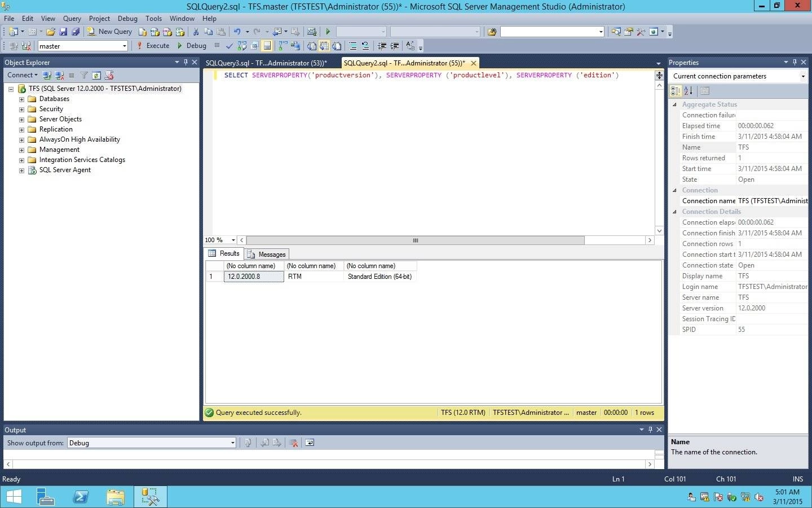
Task: Click the Query Options icon
Action: pyautogui.click(x=254, y=46)
